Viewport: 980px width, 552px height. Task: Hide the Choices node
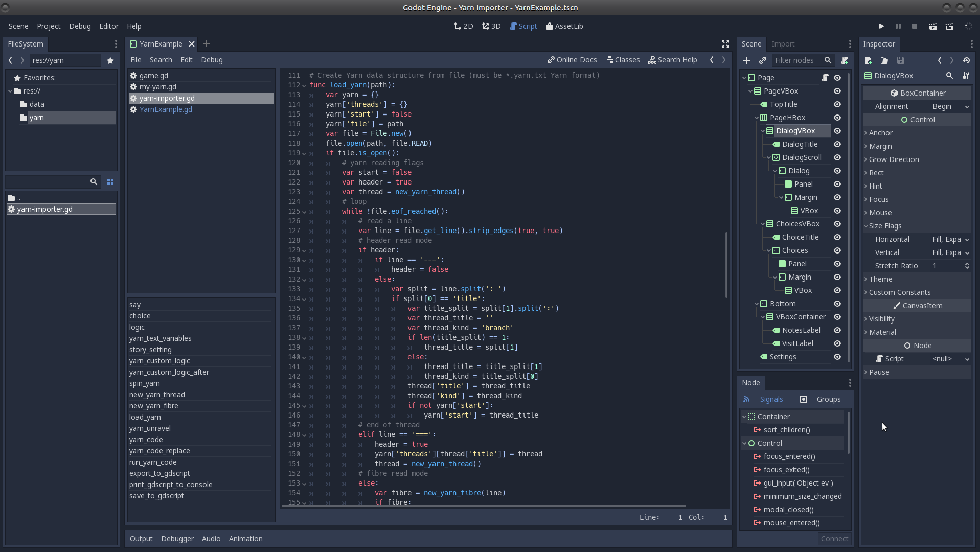[x=837, y=250]
